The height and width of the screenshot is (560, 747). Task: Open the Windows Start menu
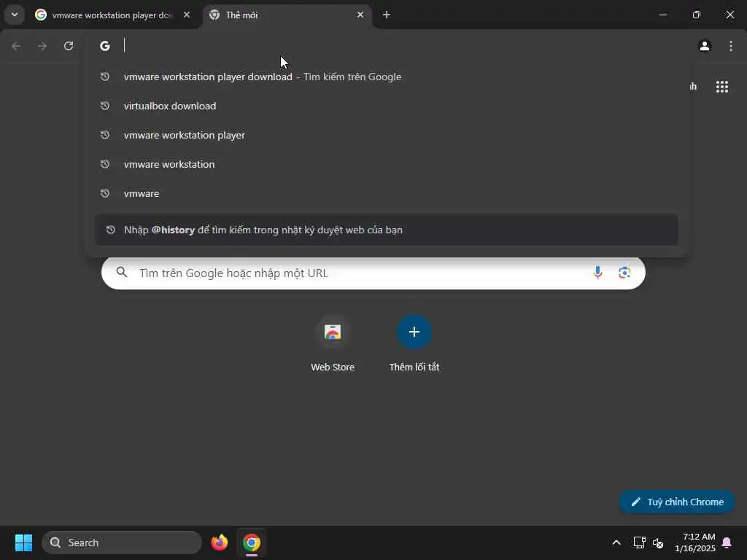tap(23, 542)
